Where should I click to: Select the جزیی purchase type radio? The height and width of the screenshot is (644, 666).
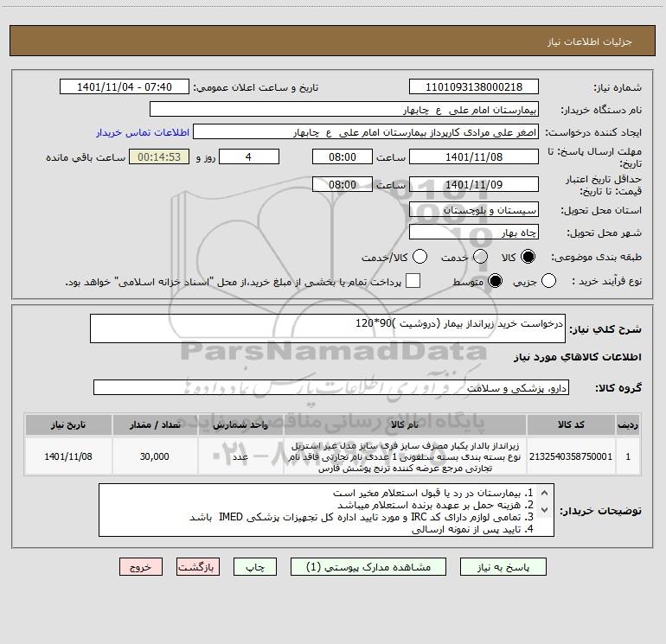click(548, 281)
